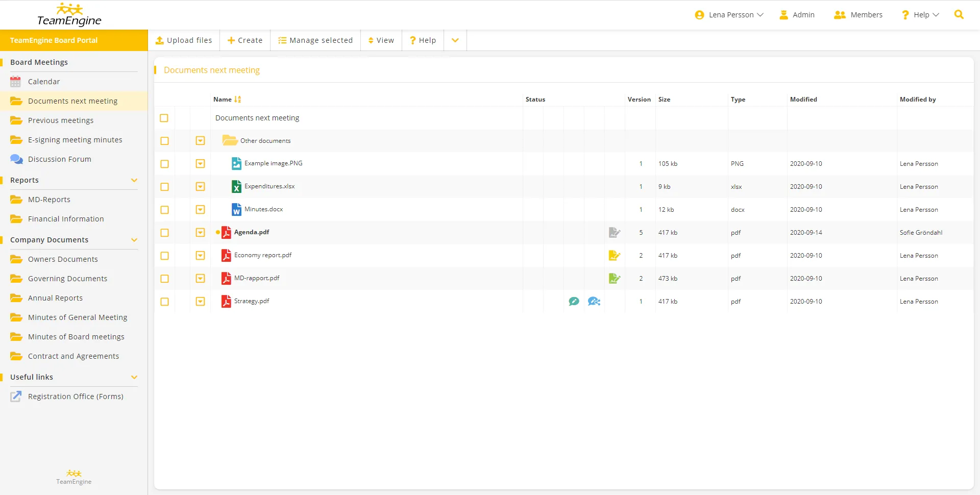
Task: Click the Modified column header
Action: pyautogui.click(x=803, y=100)
